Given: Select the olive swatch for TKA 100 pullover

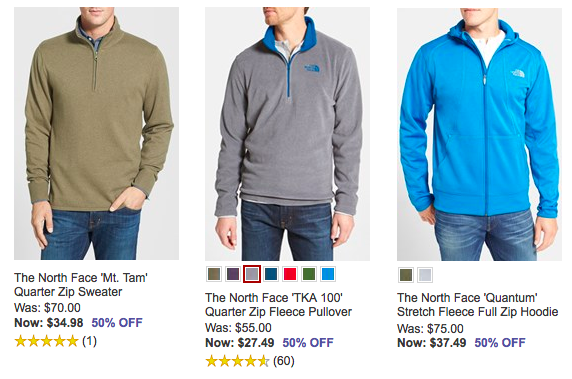Looking at the screenshot, I should click(214, 274).
